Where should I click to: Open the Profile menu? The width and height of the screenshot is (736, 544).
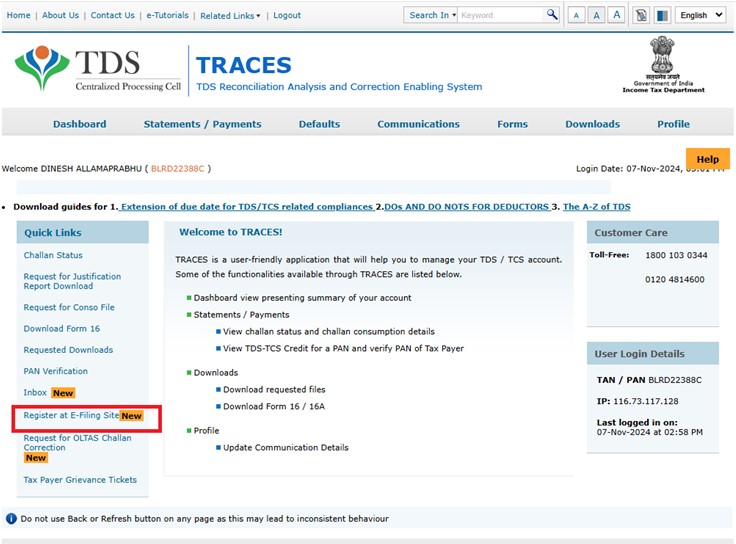click(x=673, y=124)
